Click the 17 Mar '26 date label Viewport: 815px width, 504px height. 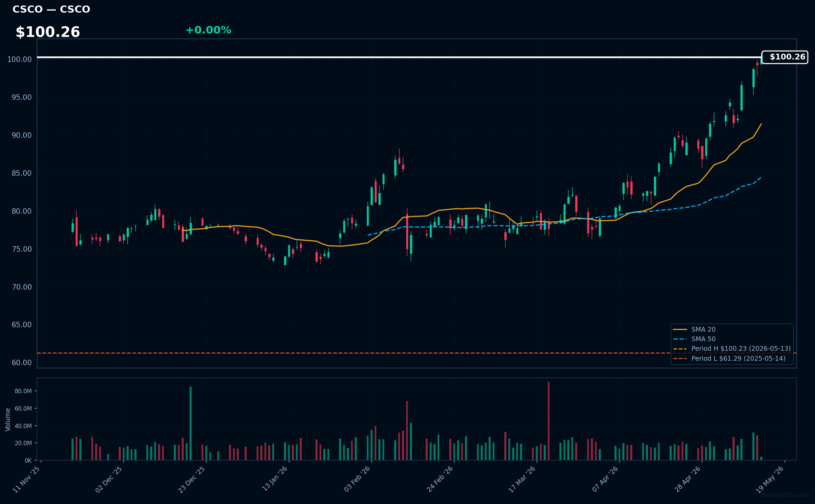point(522,479)
